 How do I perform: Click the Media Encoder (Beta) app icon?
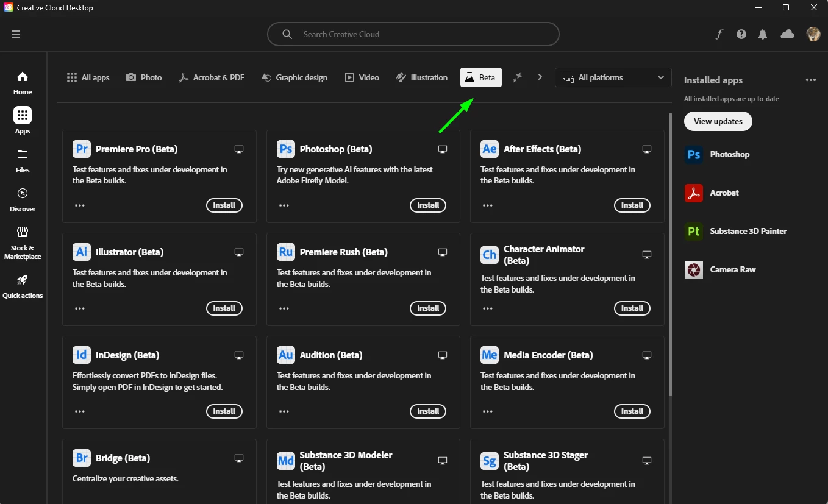pos(490,355)
